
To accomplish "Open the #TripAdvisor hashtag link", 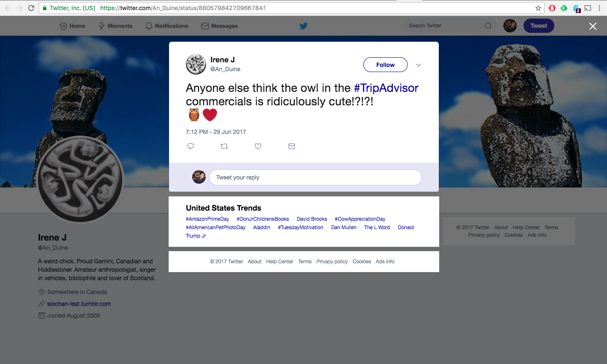I will coord(386,88).
